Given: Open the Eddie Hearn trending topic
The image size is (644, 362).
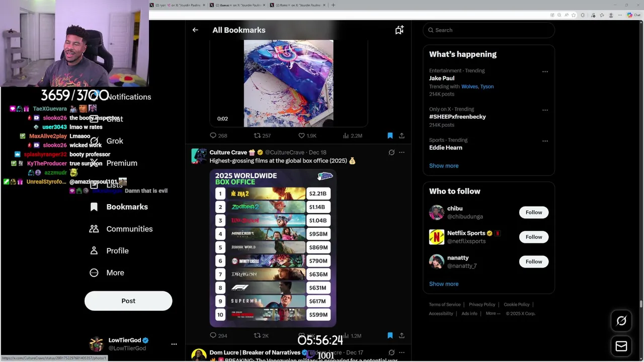Looking at the screenshot, I should click(446, 148).
